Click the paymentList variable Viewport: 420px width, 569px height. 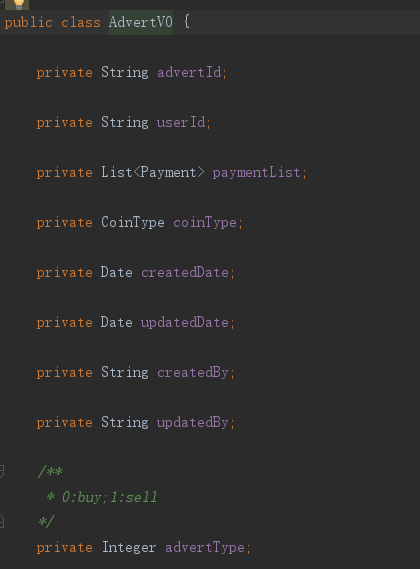pos(257,172)
